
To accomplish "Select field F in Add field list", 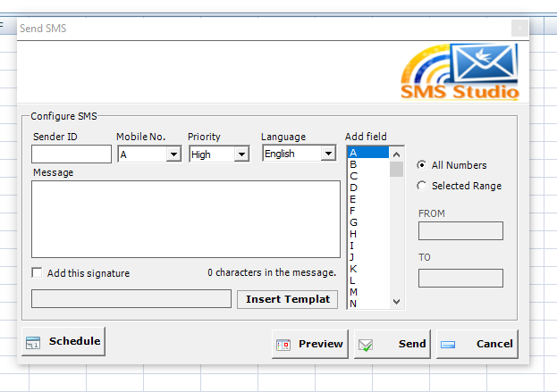I will [x=368, y=211].
